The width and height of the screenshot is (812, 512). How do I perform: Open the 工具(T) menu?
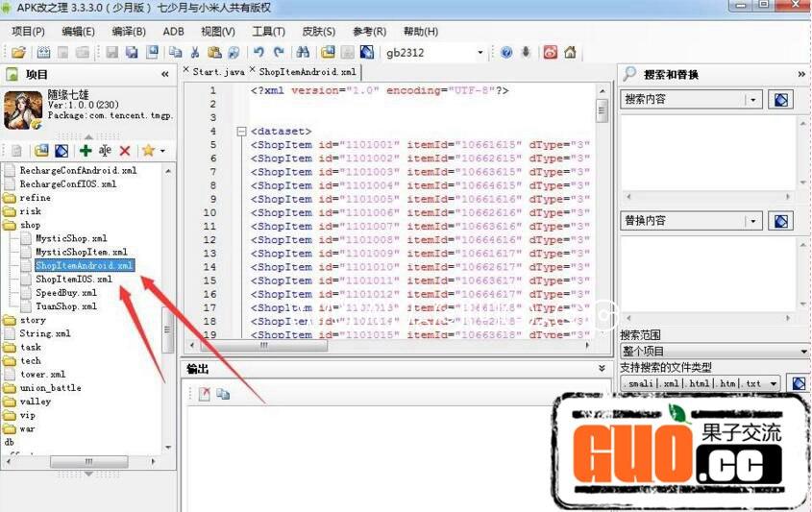click(x=268, y=31)
